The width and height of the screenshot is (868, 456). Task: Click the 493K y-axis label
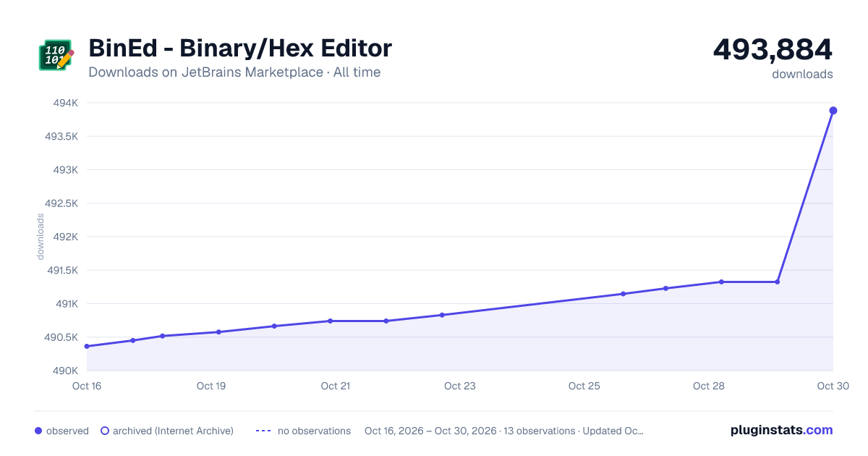click(66, 170)
